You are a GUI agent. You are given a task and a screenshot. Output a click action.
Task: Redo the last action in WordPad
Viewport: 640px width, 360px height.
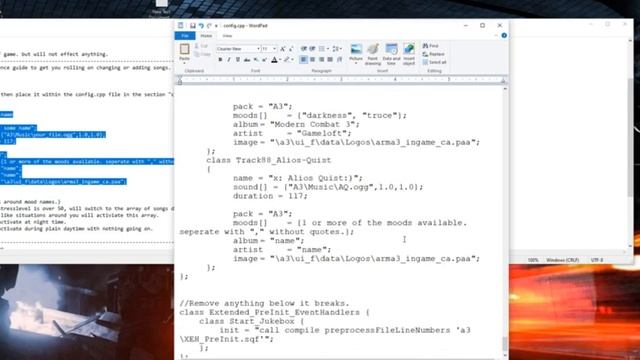pos(209,26)
